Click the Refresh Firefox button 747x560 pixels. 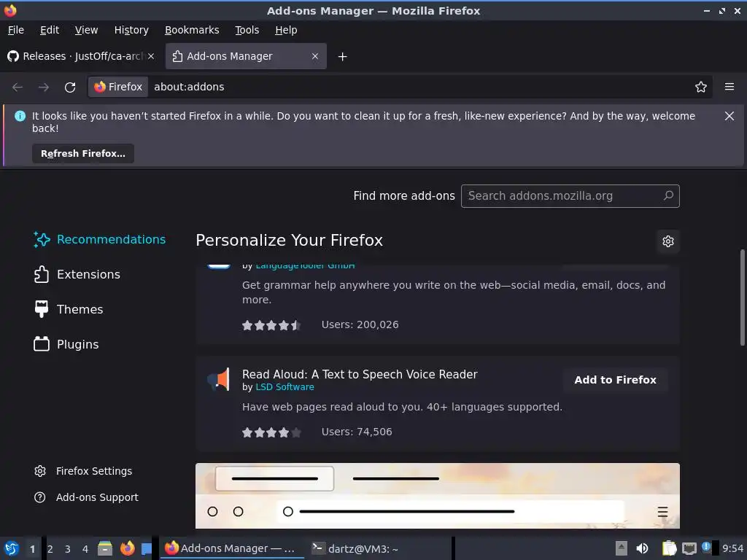83,153
